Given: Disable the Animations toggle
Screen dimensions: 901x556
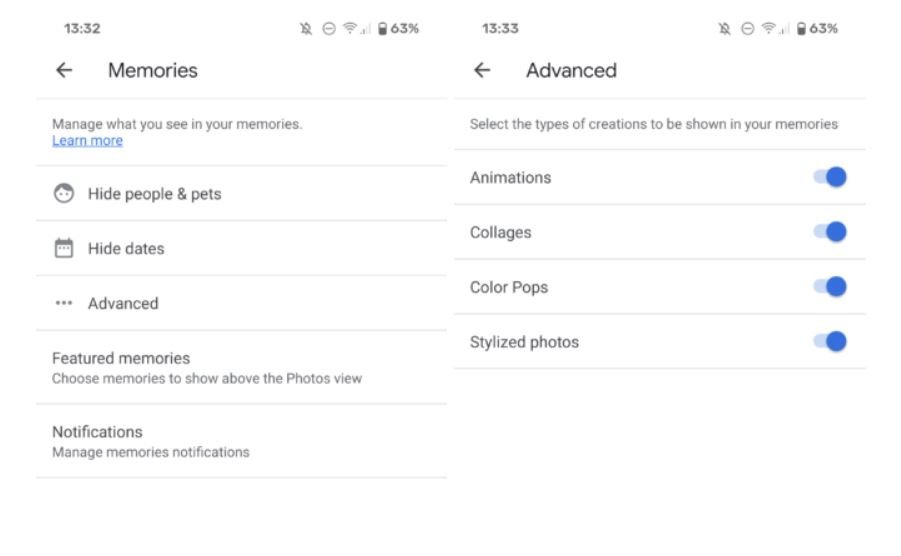Looking at the screenshot, I should 830,178.
